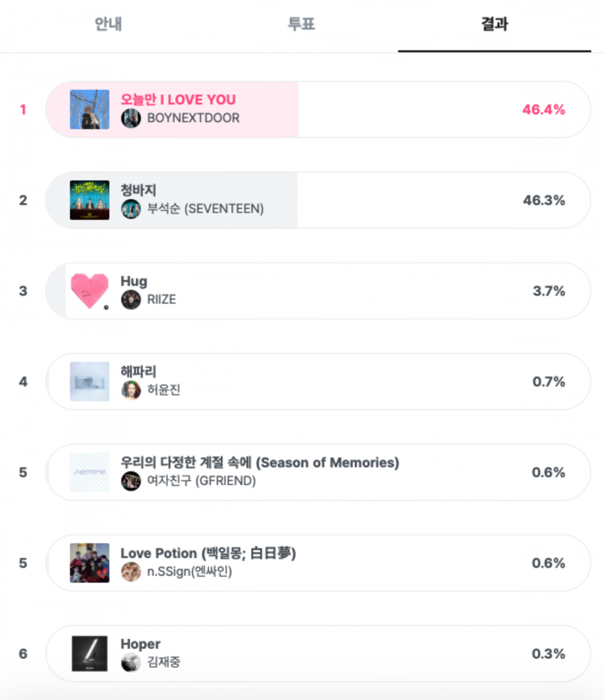Screen dimensions: 604x700
Task: Open the 안내 tab
Action: [x=109, y=24]
